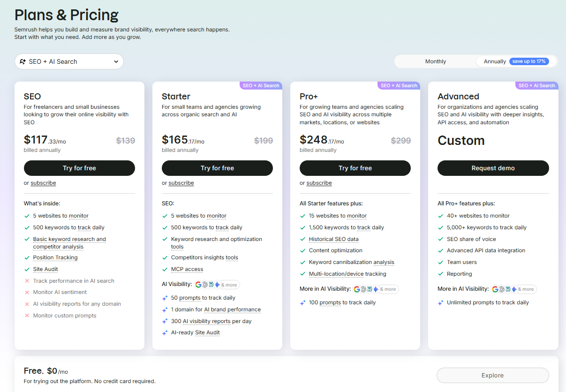
Task: Click ChatGPT icon in Starter AI Visibility
Action: (204, 285)
